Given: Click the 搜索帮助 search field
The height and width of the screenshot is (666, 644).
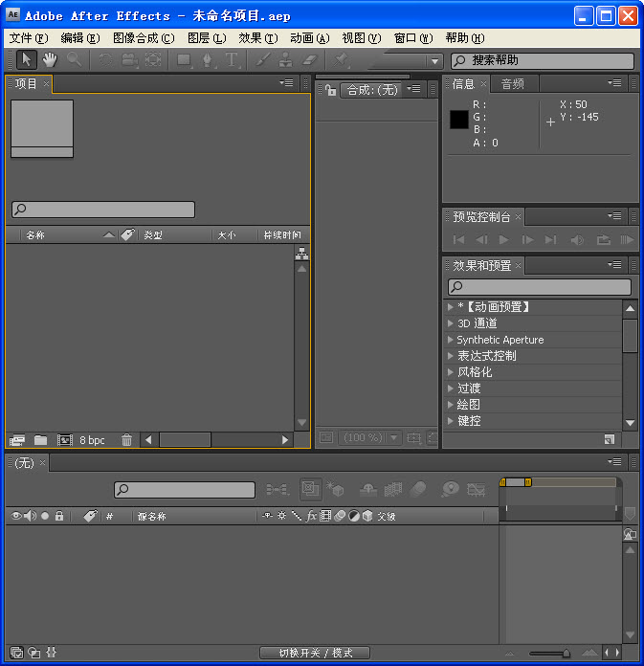Looking at the screenshot, I should coord(543,60).
